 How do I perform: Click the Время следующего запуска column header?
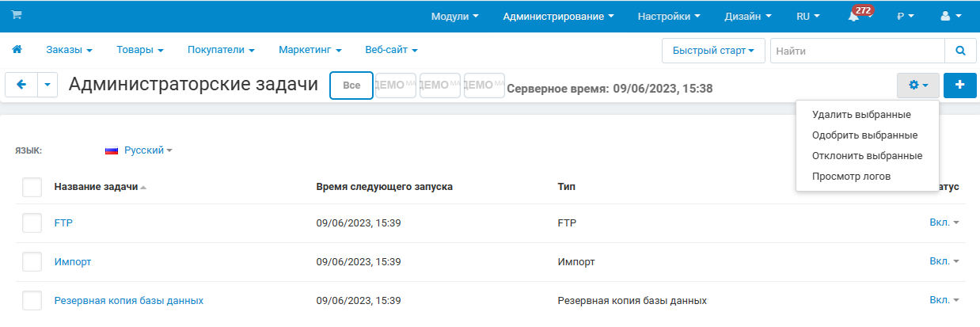pyautogui.click(x=384, y=187)
